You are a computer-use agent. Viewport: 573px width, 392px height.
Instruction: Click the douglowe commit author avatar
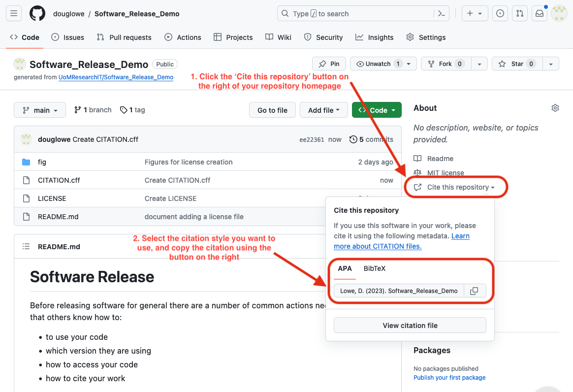click(26, 139)
